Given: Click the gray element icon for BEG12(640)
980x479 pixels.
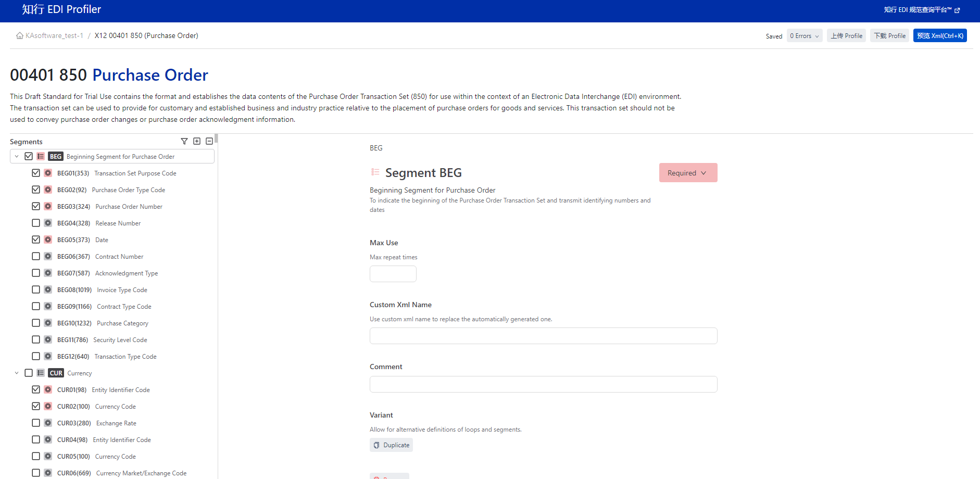Looking at the screenshot, I should point(48,356).
